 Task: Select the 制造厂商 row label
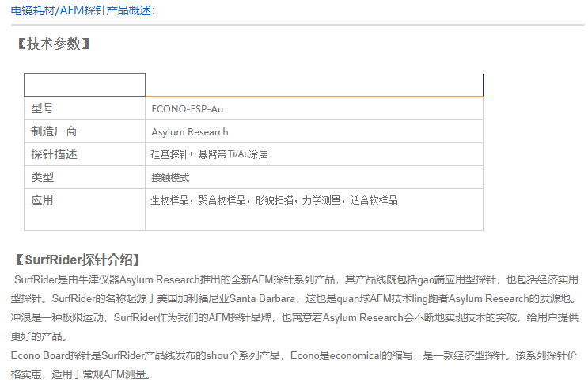pos(54,131)
